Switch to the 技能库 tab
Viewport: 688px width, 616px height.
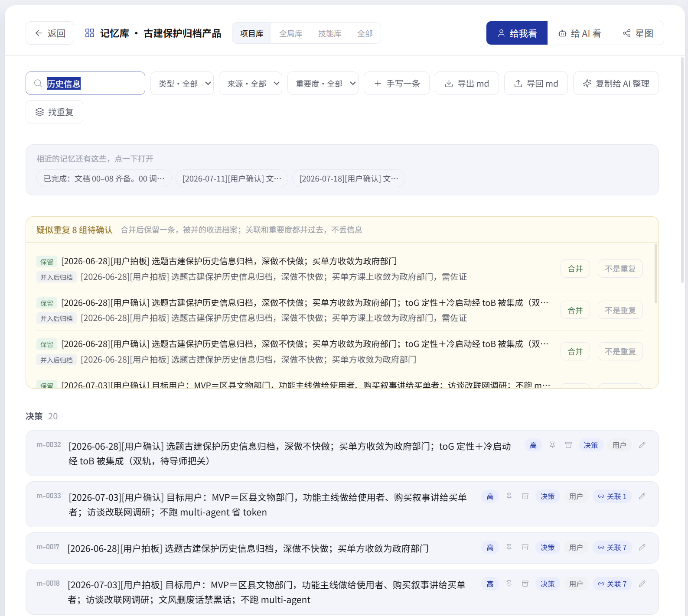330,33
